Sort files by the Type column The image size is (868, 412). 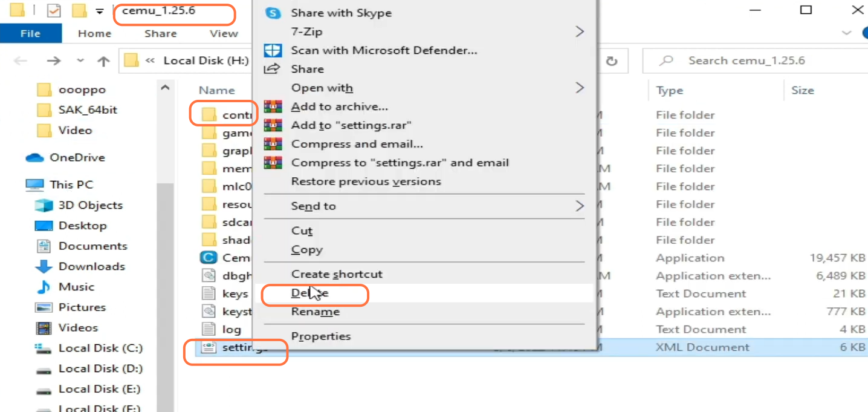pos(670,90)
